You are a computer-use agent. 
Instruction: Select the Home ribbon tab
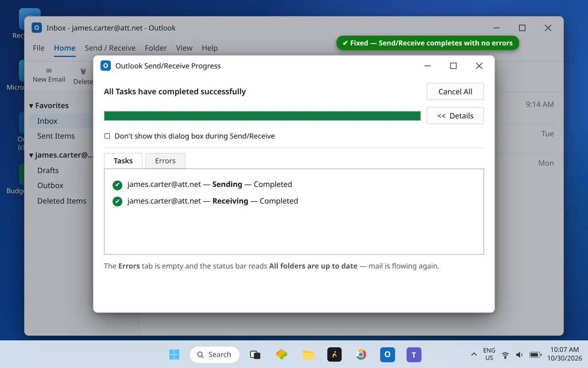pyautogui.click(x=64, y=48)
